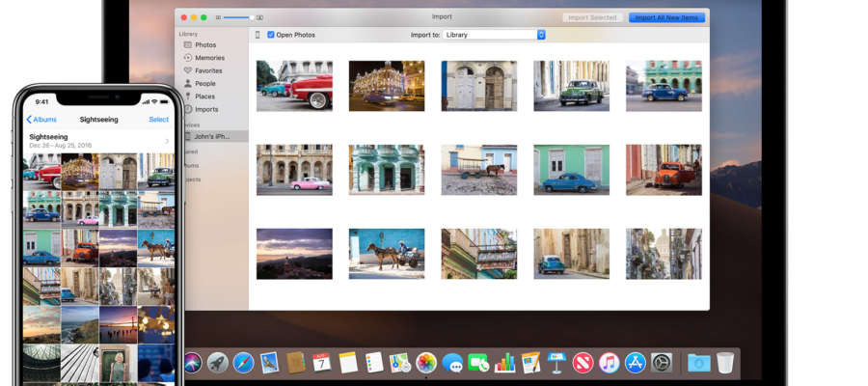This screenshot has width=868, height=386.
Task: Click small-thumbnails icon left of zoom slider
Action: coord(218,17)
